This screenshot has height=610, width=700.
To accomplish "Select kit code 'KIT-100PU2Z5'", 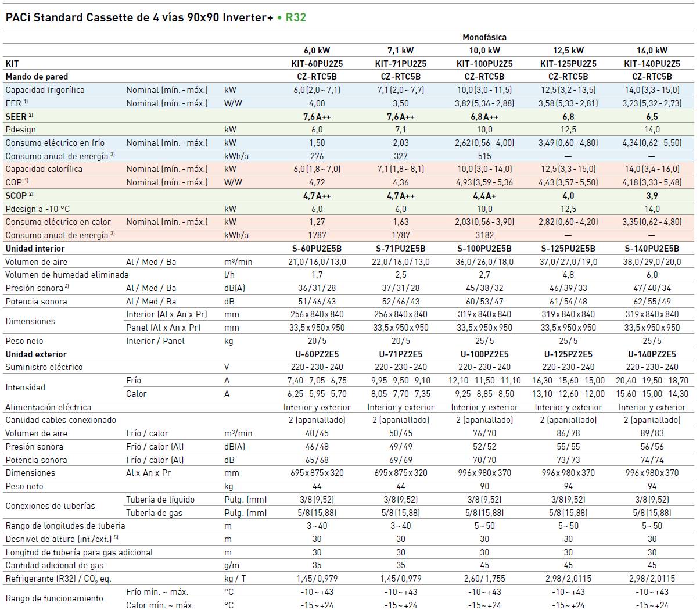I will coord(484,64).
